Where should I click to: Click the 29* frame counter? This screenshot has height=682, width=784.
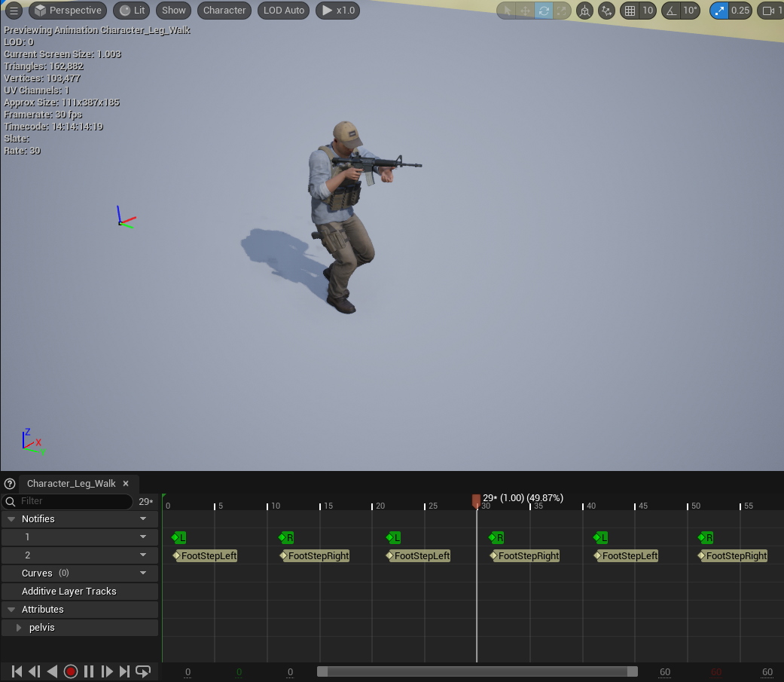[x=146, y=501]
